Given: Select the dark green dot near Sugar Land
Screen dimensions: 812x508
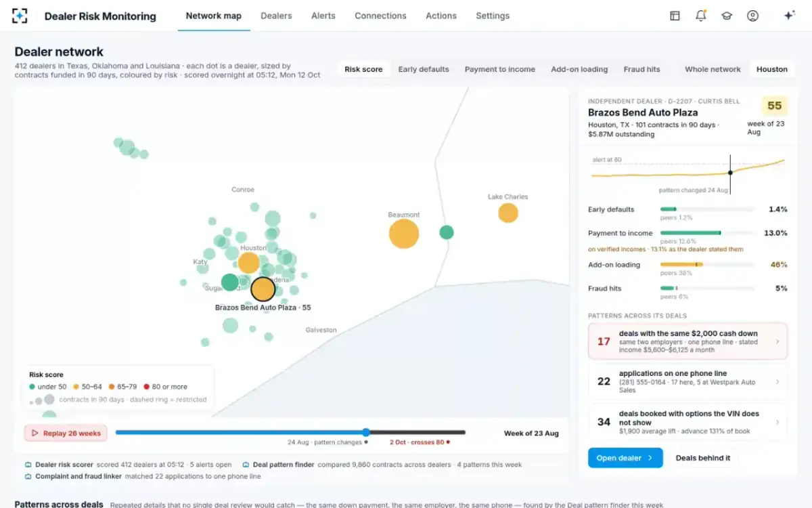Looking at the screenshot, I should (230, 282).
